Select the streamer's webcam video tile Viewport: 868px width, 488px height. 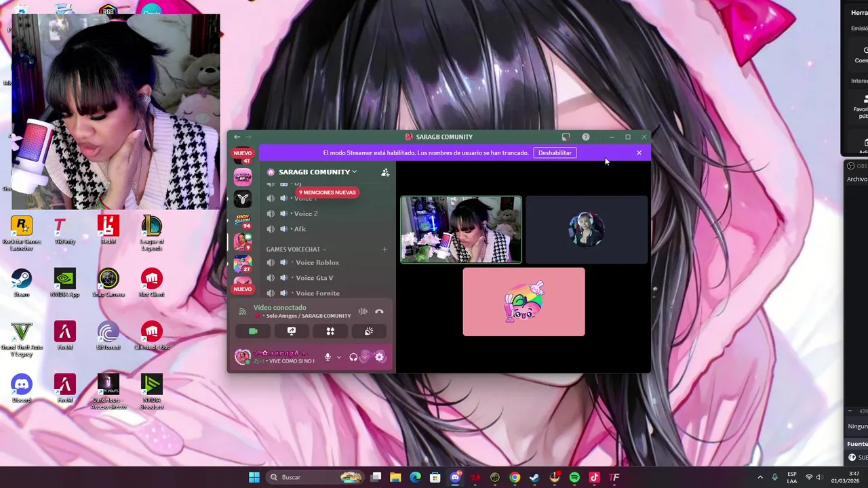[461, 230]
